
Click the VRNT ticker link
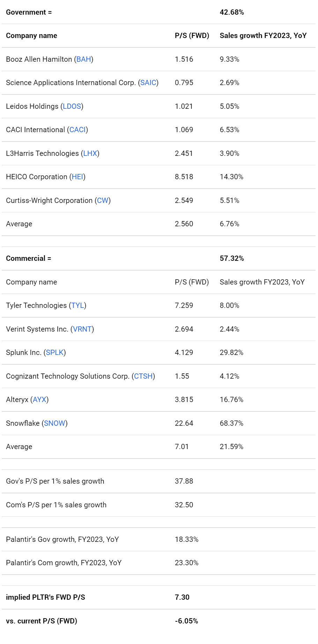tap(82, 329)
